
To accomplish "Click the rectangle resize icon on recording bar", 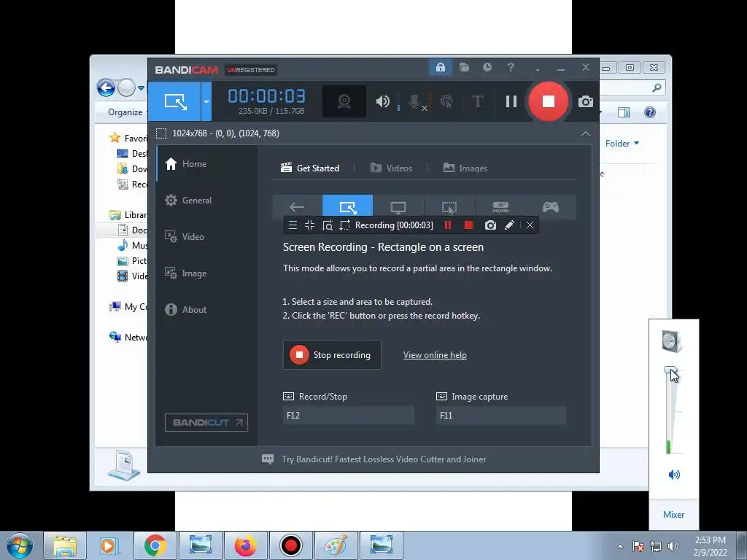I will point(344,225).
